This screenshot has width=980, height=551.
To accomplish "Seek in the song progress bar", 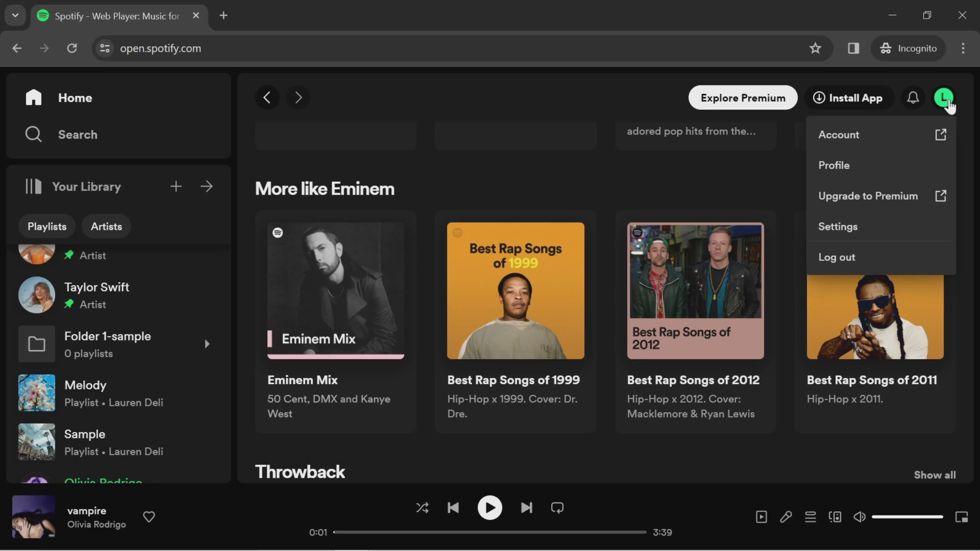I will [490, 532].
